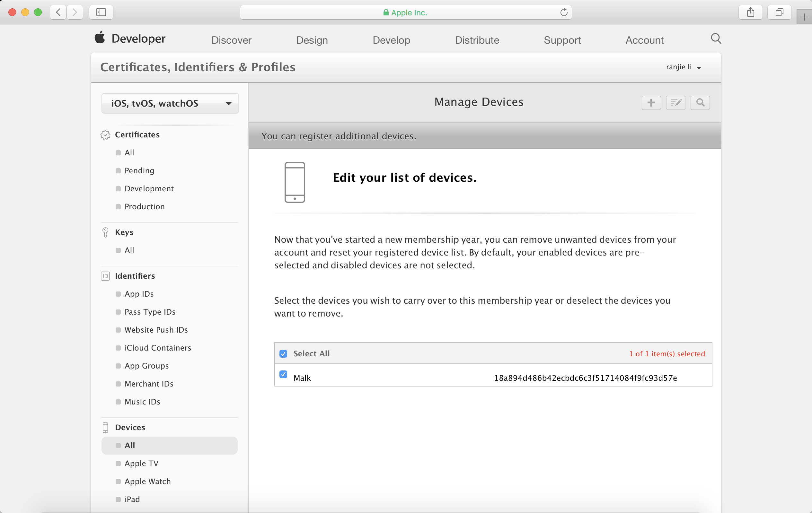Click the add device plus icon
Viewport: 812px width, 513px height.
tap(651, 102)
